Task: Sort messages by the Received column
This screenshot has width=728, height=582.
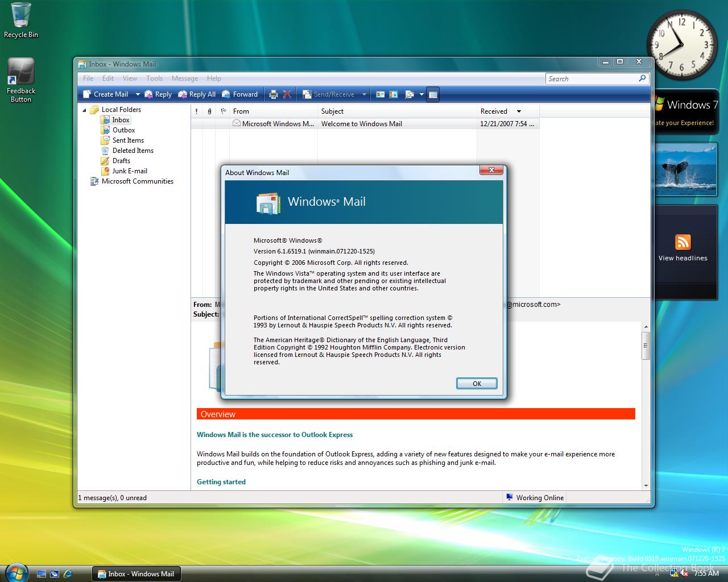Action: 508,111
